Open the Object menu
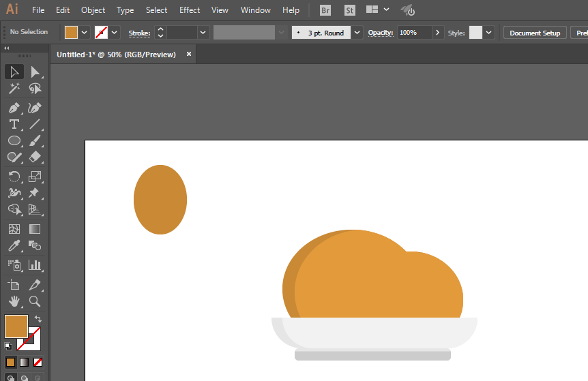The height and width of the screenshot is (381, 588). pyautogui.click(x=93, y=10)
